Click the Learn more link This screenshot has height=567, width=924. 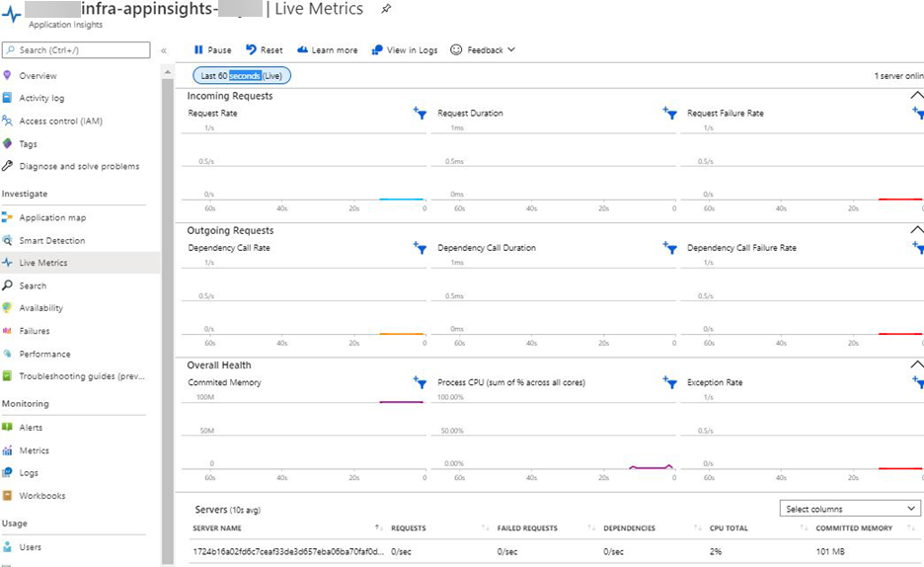coord(328,50)
